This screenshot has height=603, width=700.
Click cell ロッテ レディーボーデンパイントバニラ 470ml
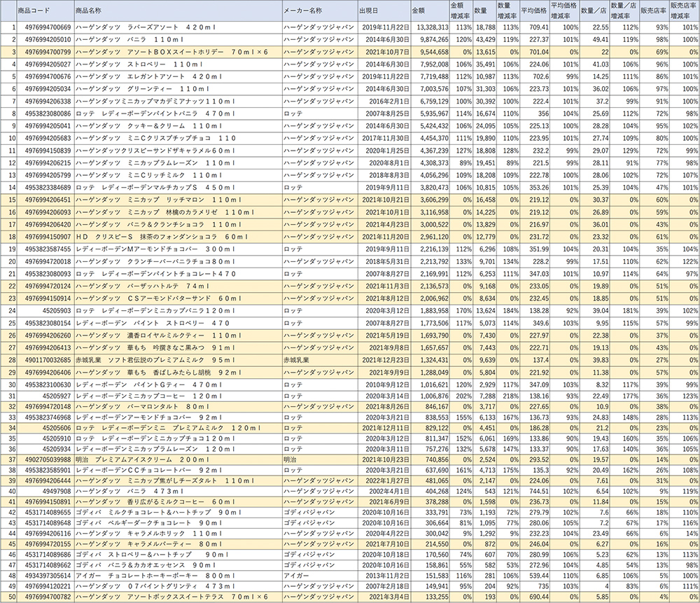pyautogui.click(x=178, y=113)
